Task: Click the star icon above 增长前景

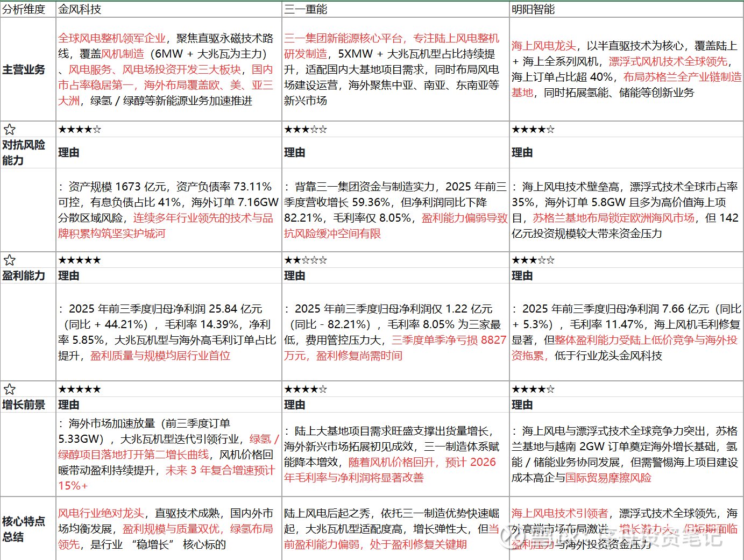Action: [x=10, y=389]
